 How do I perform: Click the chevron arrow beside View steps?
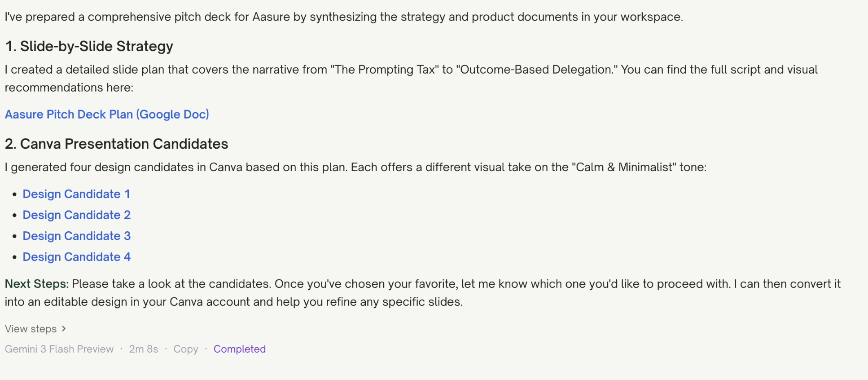(64, 329)
